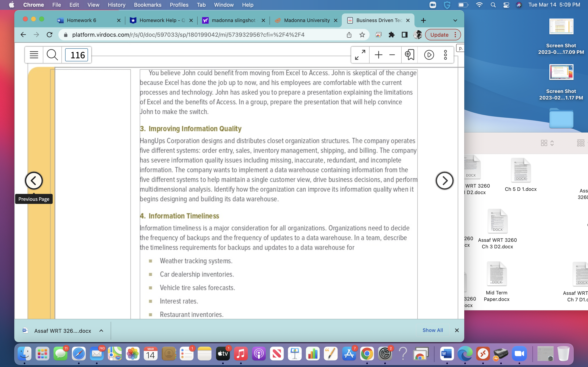Open search in the e-reader
The image size is (588, 367).
coord(52,55)
